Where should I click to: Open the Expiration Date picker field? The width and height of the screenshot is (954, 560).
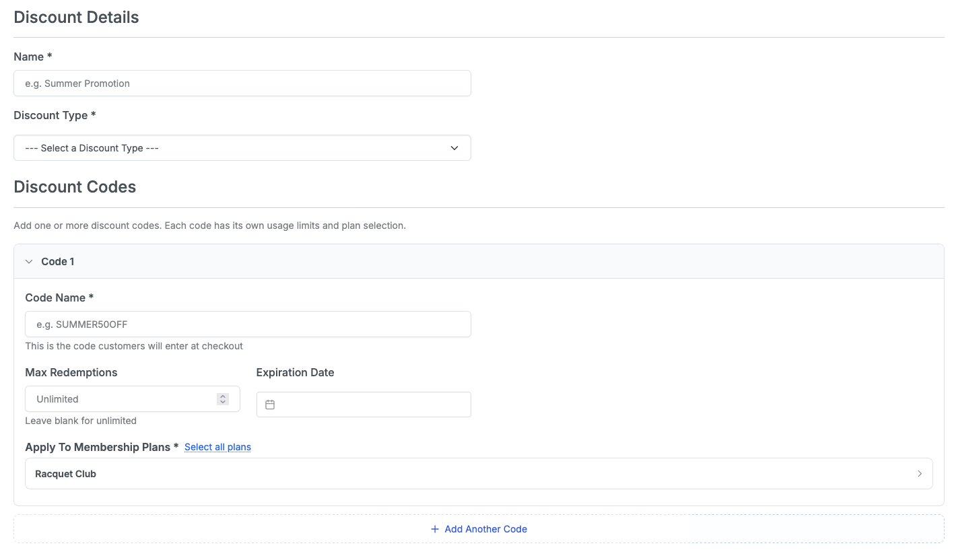pyautogui.click(x=370, y=405)
